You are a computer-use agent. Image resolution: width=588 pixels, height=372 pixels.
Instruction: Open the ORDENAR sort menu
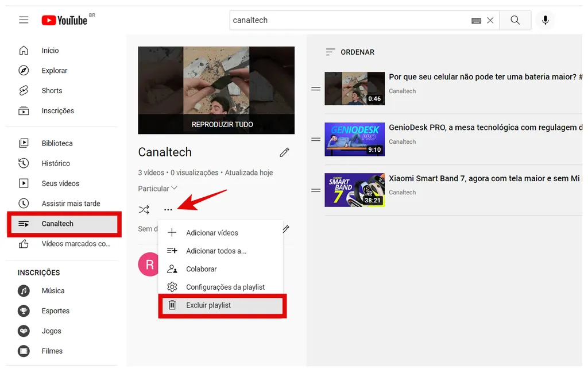point(350,52)
